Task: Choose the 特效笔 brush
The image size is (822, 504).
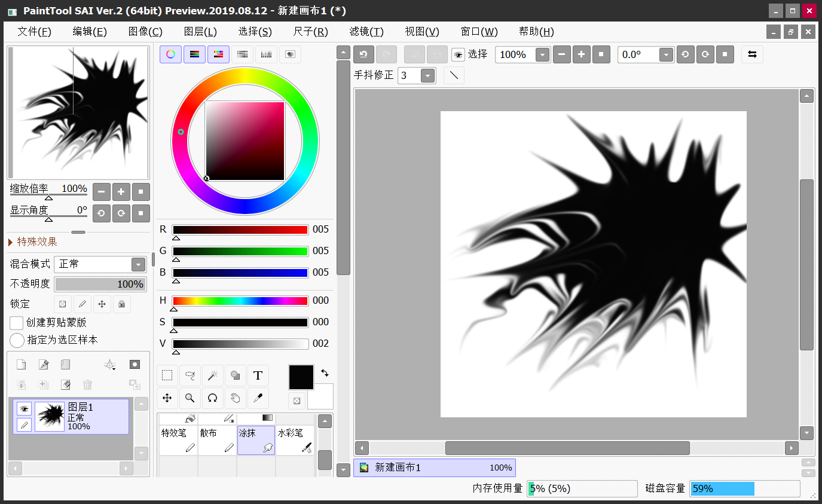Action: tap(178, 440)
